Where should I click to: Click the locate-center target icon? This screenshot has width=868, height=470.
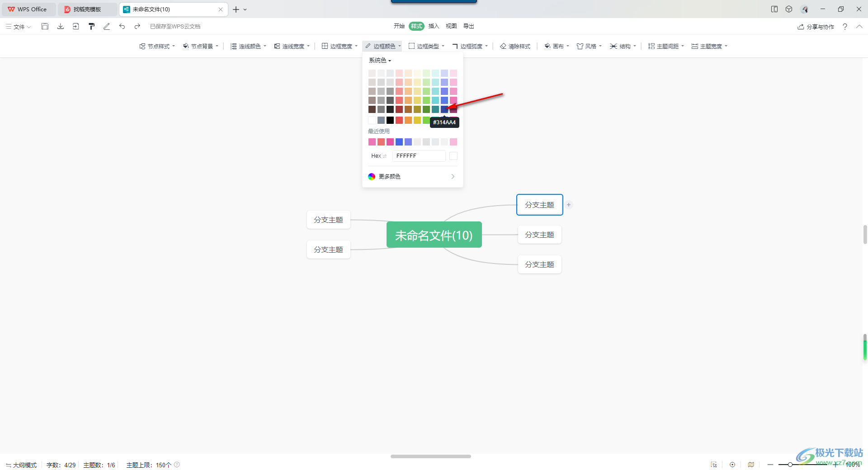[732, 465]
